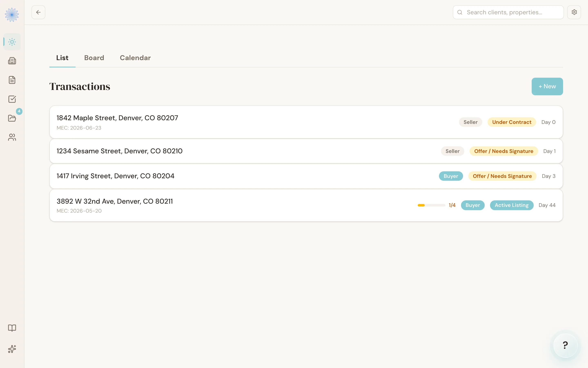The image size is (588, 368).
Task: Open the sparkles AI assistant icon
Action: pos(12,349)
